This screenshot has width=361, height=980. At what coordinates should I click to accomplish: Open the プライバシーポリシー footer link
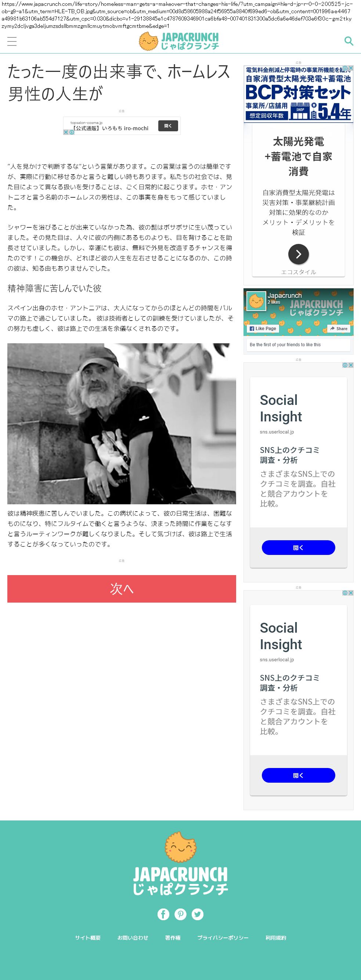(x=223, y=938)
